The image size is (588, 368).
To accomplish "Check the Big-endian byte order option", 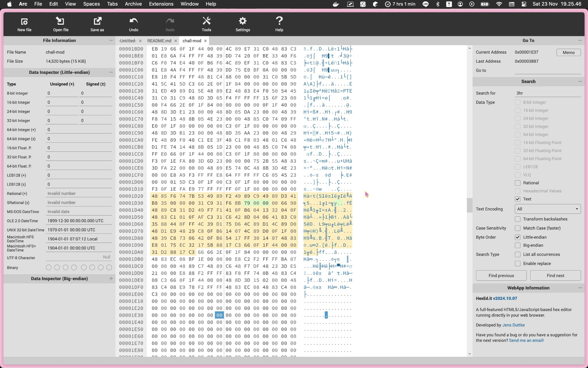I will (517, 245).
